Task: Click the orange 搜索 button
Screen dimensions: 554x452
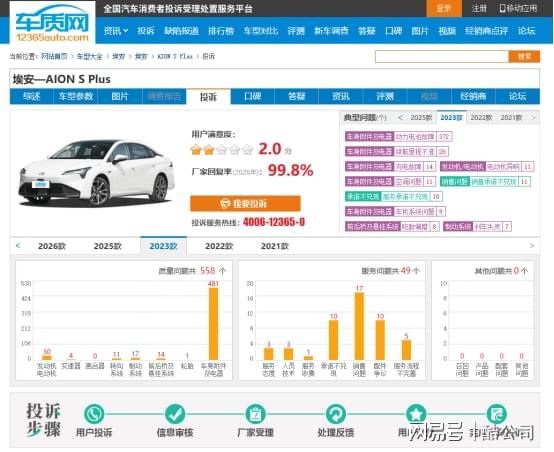Action: tap(524, 56)
